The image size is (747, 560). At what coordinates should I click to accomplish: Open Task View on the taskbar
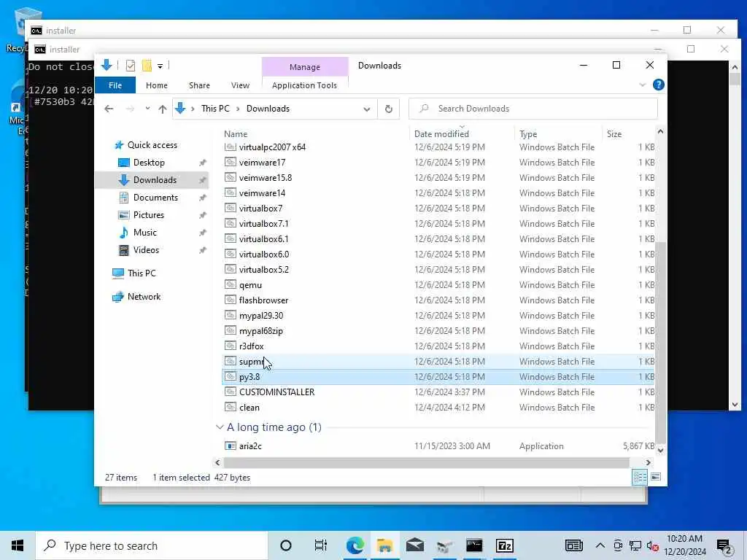click(321, 545)
